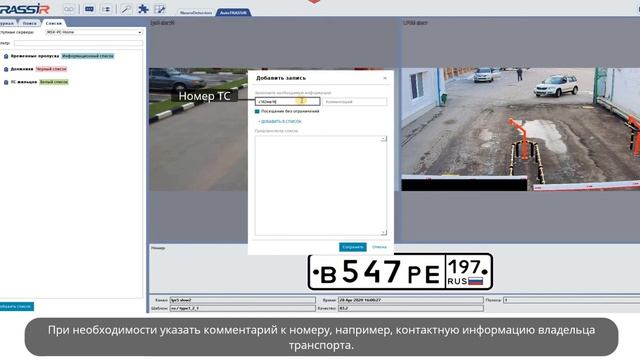Select the right camera feed with barrier

520,129
